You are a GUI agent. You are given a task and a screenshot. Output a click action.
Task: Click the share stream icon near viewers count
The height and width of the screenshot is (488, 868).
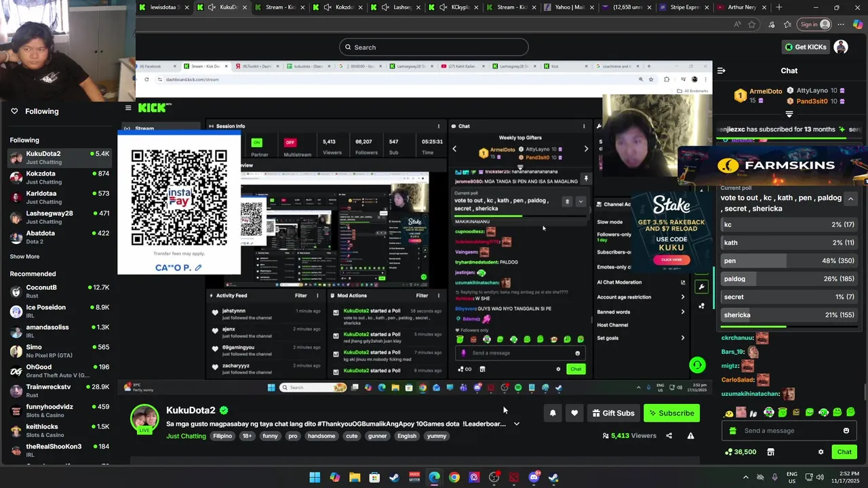[x=669, y=436]
